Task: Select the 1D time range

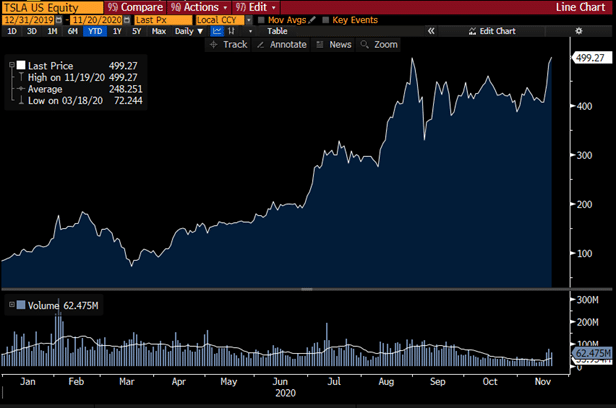Action: (x=12, y=31)
